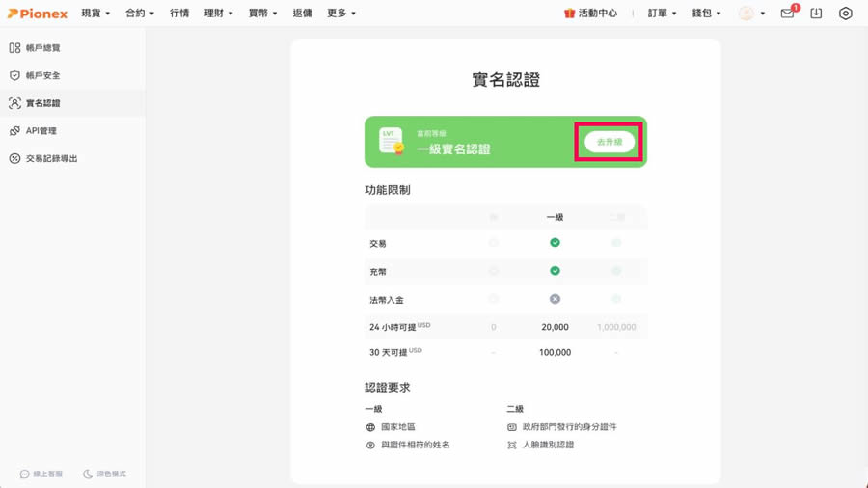
Task: Open the mail notifications icon
Action: tap(787, 14)
